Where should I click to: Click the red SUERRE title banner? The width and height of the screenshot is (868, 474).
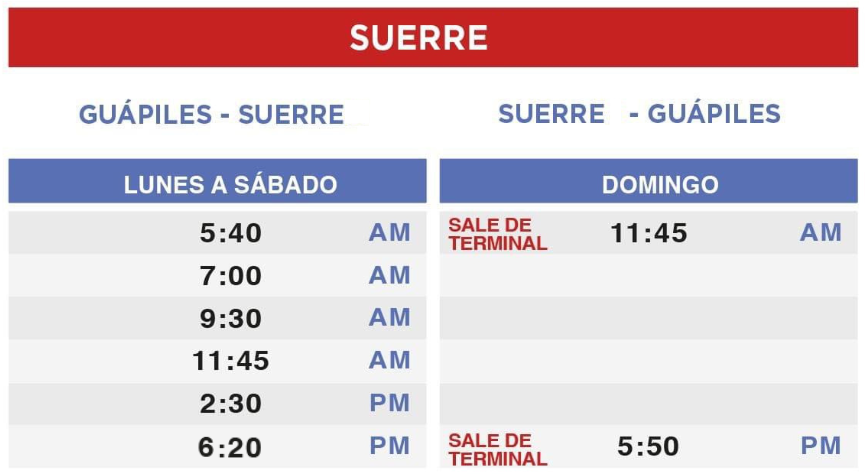click(x=433, y=37)
